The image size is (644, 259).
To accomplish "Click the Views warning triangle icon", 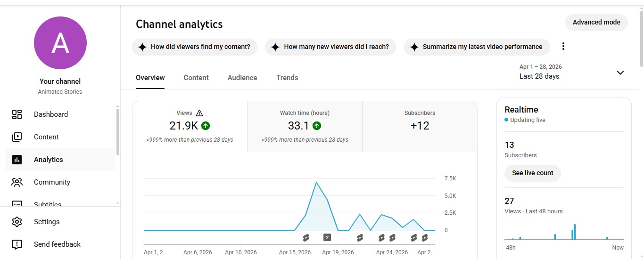I will pyautogui.click(x=199, y=113).
